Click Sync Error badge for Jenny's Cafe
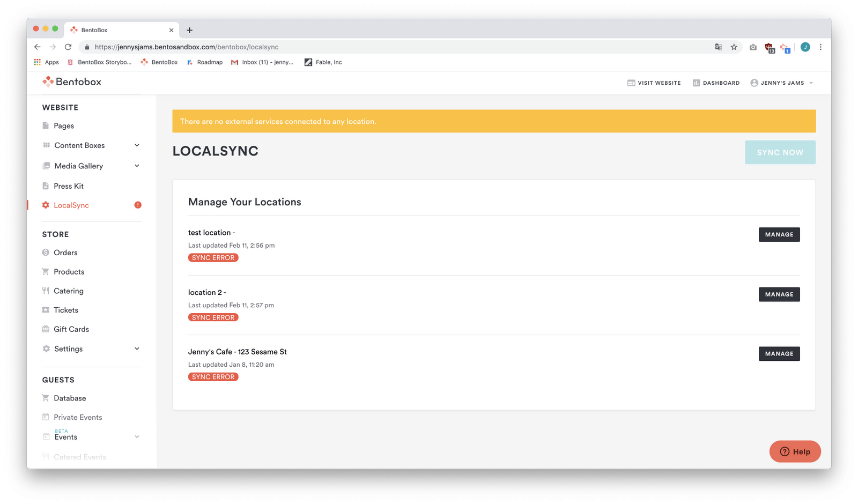The width and height of the screenshot is (858, 504). [213, 377]
